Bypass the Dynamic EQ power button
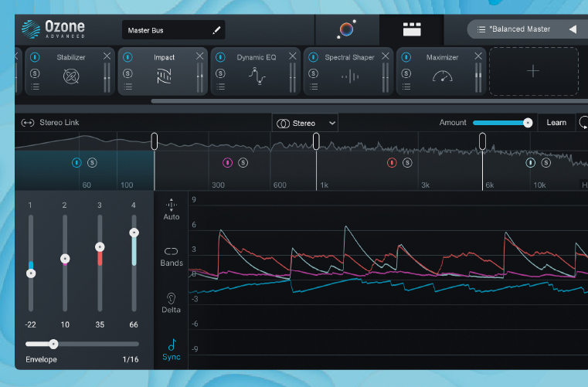The width and height of the screenshot is (588, 387). (220, 57)
